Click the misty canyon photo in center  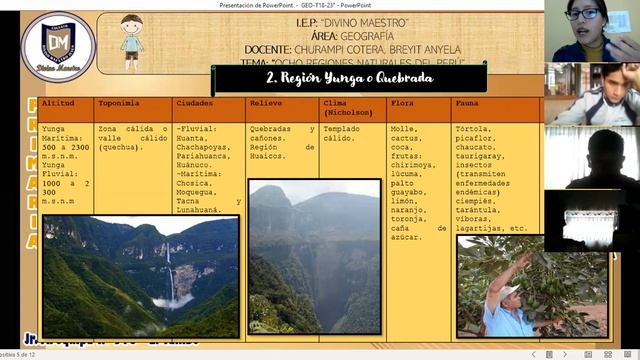click(x=315, y=256)
